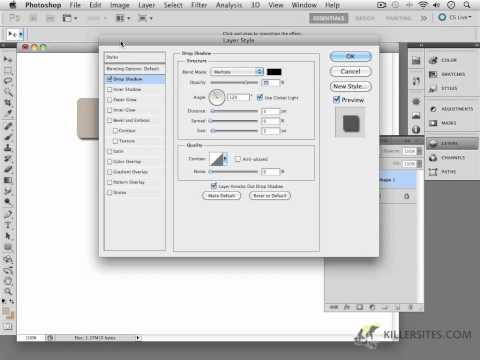Screen dimensions: 480x360
Task: Click the Make Default button
Action: [221, 196]
